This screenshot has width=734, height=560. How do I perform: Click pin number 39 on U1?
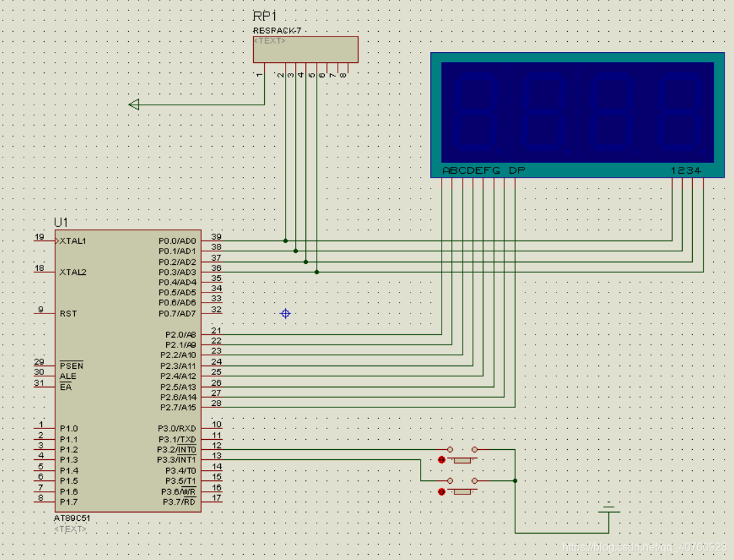216,237
